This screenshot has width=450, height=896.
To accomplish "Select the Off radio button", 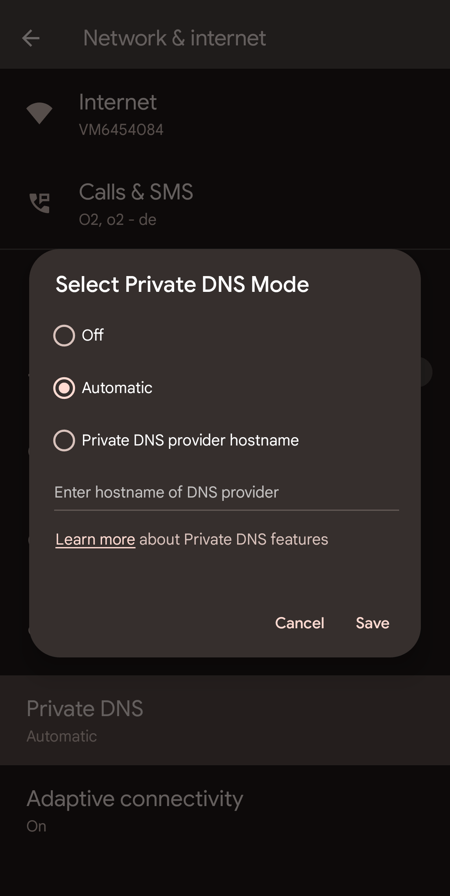I will click(x=64, y=335).
